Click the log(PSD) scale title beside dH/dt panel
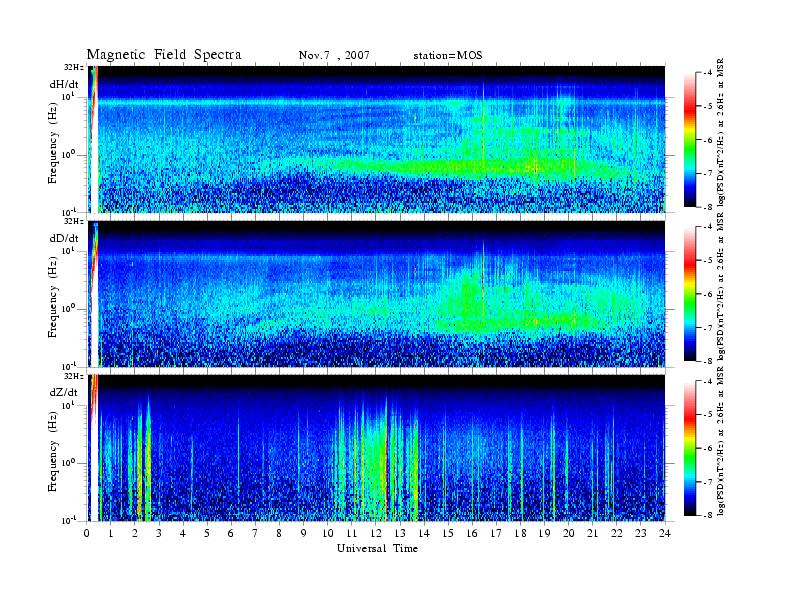 [720, 133]
